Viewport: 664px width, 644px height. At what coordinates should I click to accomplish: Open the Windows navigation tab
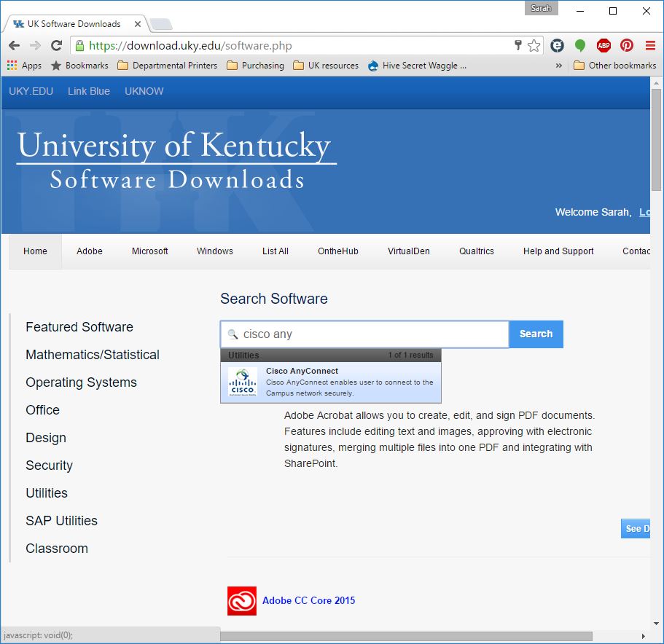(x=215, y=251)
